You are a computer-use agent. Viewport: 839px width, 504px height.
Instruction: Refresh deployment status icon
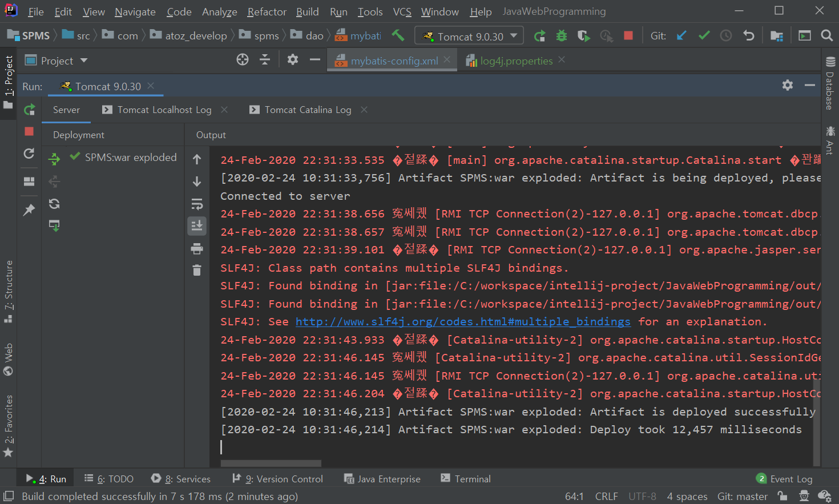pos(54,204)
